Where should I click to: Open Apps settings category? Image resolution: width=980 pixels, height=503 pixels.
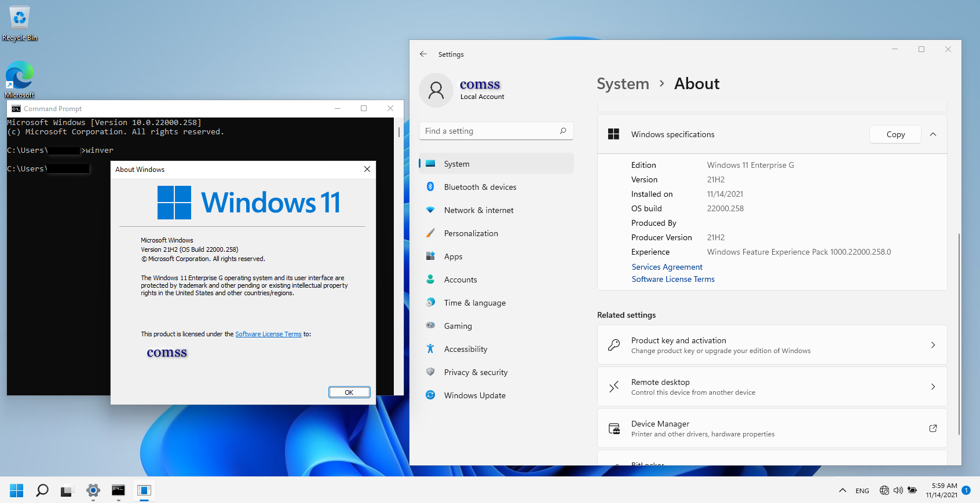click(496, 256)
